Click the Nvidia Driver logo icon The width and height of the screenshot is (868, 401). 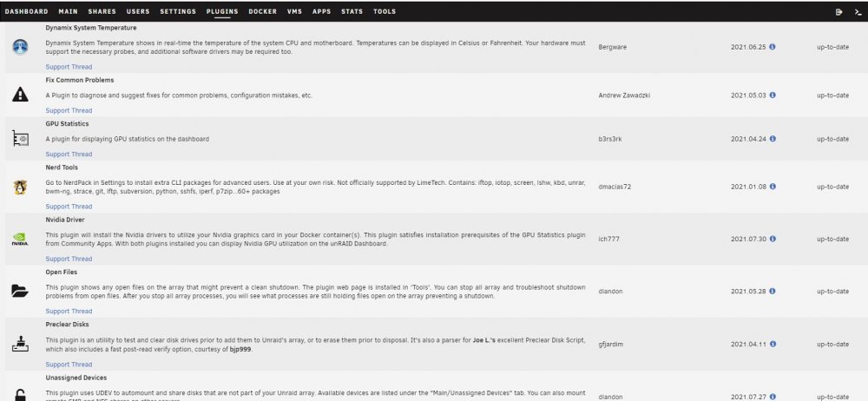pos(20,240)
